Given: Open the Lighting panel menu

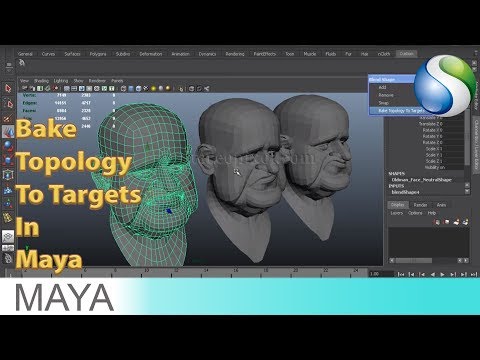Looking at the screenshot, I should (61, 81).
